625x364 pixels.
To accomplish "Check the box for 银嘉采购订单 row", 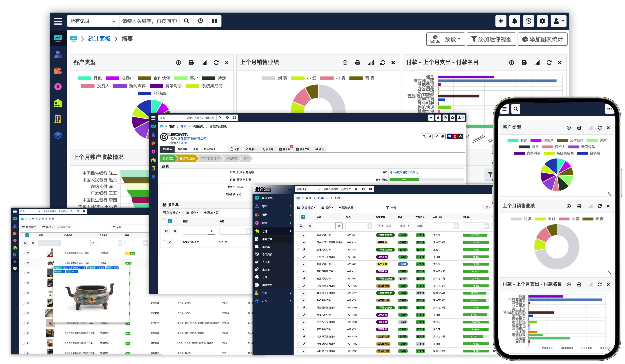I will point(299,235).
